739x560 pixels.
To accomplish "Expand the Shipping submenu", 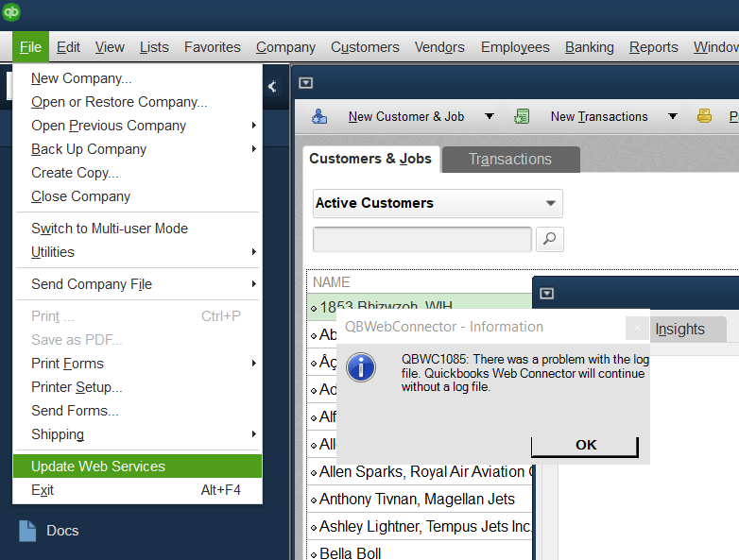I will click(253, 433).
